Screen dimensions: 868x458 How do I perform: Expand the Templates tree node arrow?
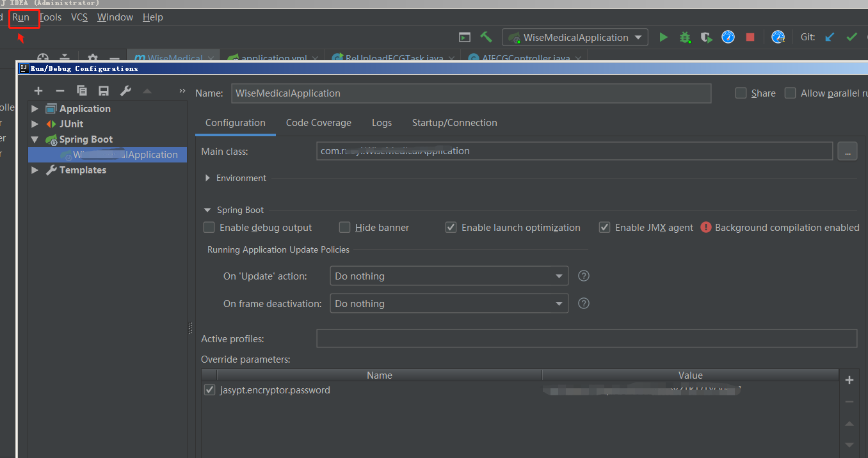[x=35, y=170]
